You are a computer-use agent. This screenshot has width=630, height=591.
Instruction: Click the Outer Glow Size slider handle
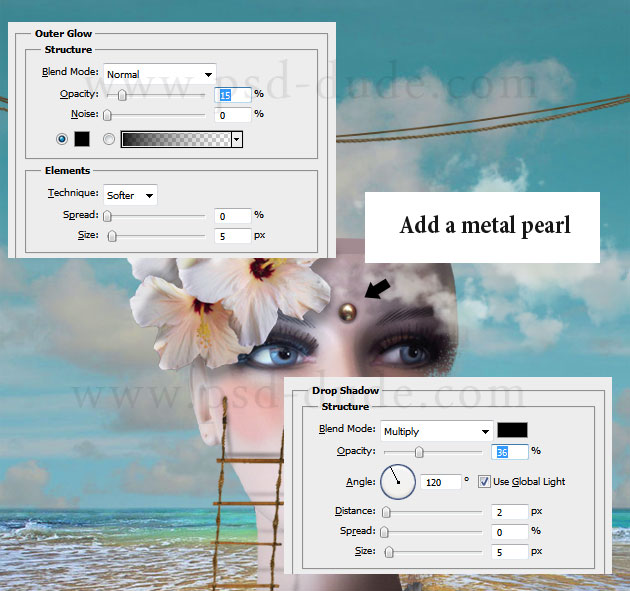(112, 236)
